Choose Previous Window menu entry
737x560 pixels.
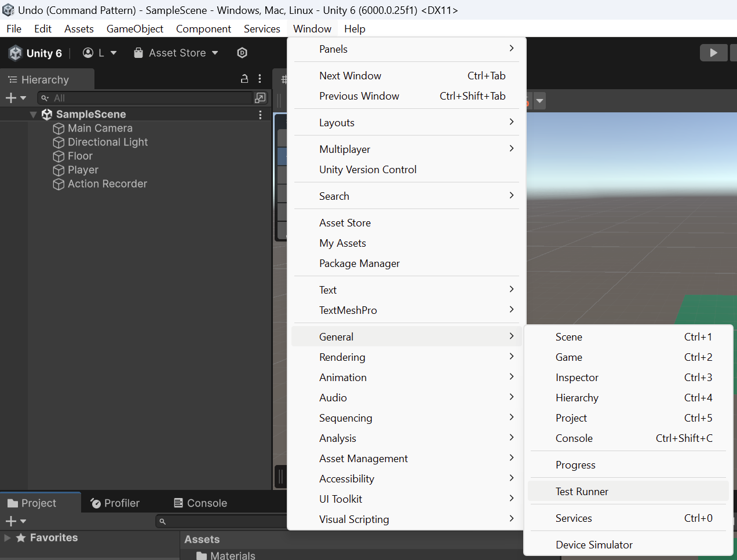(x=407, y=96)
